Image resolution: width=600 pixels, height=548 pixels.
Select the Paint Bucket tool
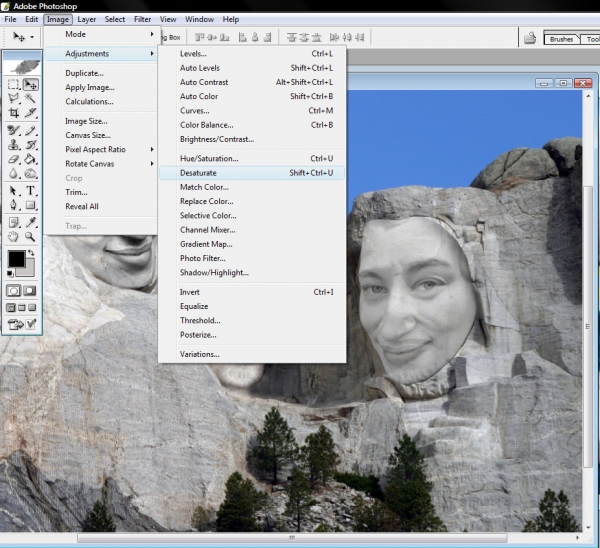30,159
